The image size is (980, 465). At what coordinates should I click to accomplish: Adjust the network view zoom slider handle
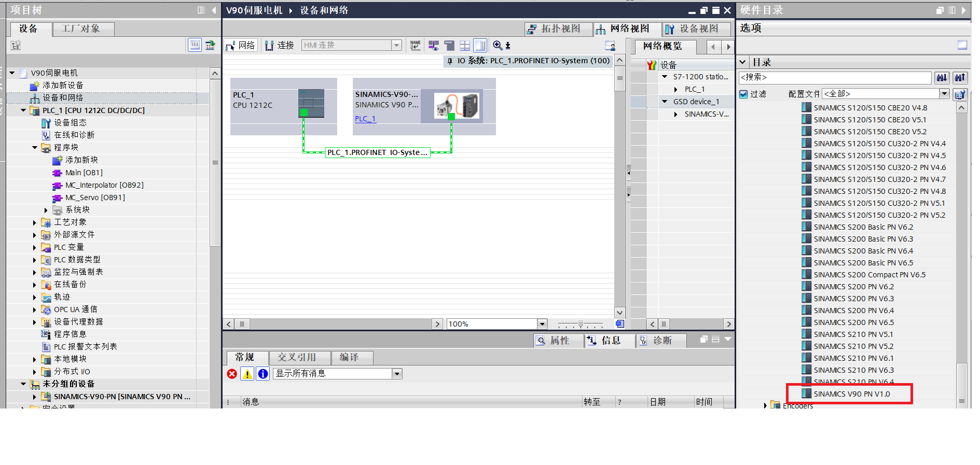pyautogui.click(x=581, y=324)
